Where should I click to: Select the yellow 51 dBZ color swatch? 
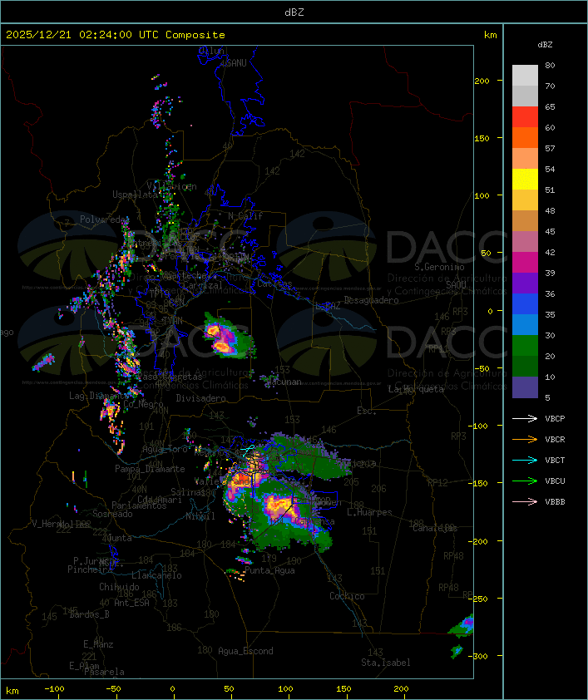tap(525, 180)
